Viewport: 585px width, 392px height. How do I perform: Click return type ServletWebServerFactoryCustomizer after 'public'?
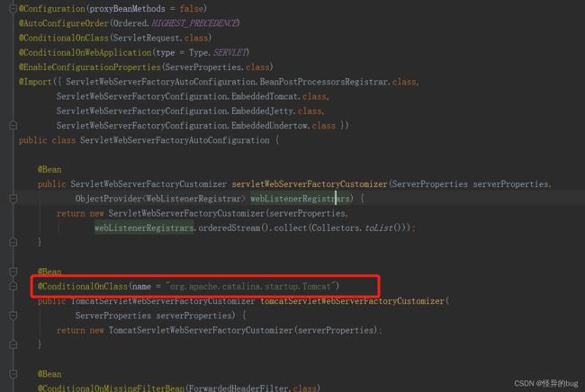click(148, 184)
